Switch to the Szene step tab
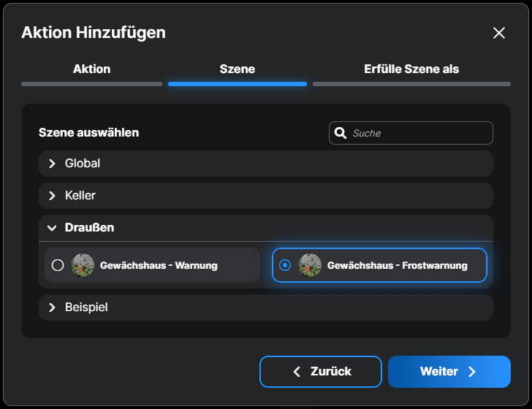 point(237,69)
